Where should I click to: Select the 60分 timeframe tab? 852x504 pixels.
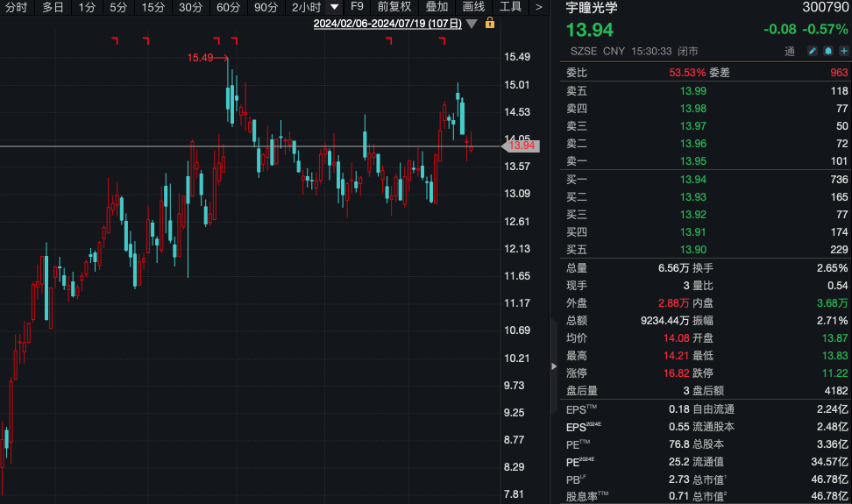click(x=228, y=7)
